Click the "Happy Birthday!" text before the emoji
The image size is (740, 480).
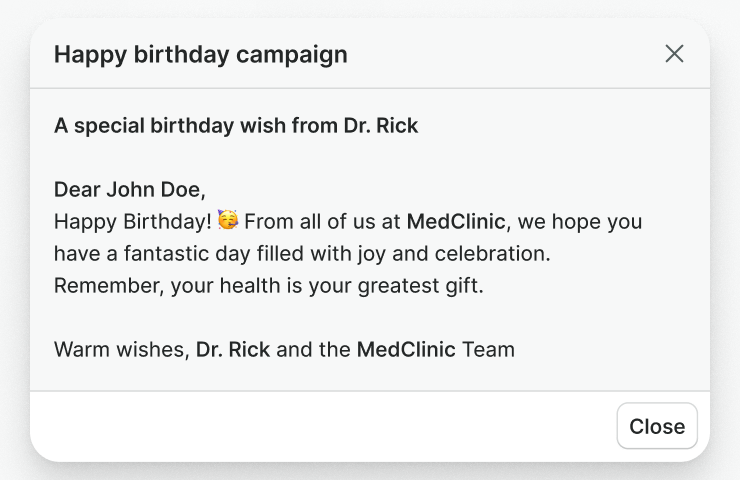pos(132,221)
